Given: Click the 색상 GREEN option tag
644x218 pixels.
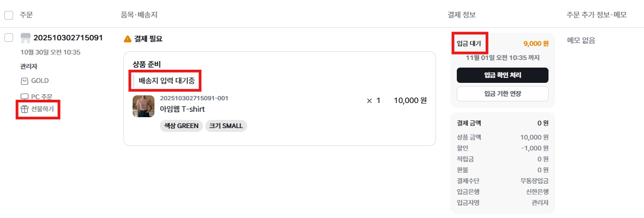Looking at the screenshot, I should [x=181, y=126].
